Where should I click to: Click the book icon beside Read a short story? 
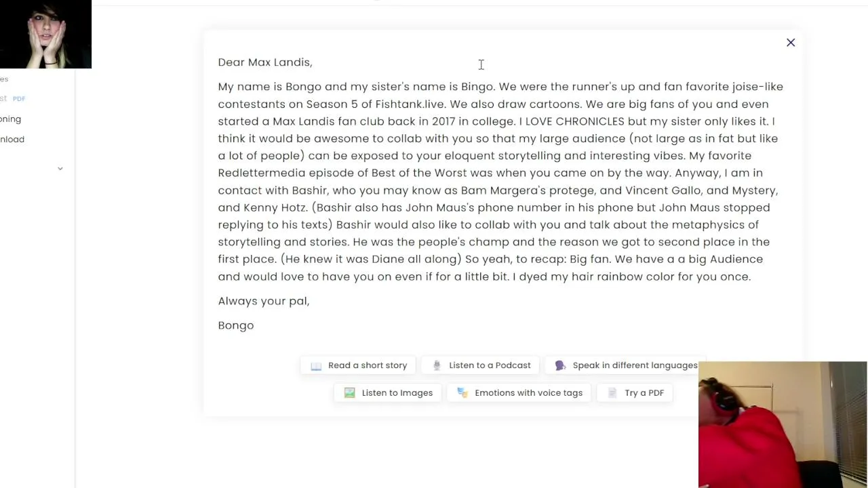pos(316,365)
